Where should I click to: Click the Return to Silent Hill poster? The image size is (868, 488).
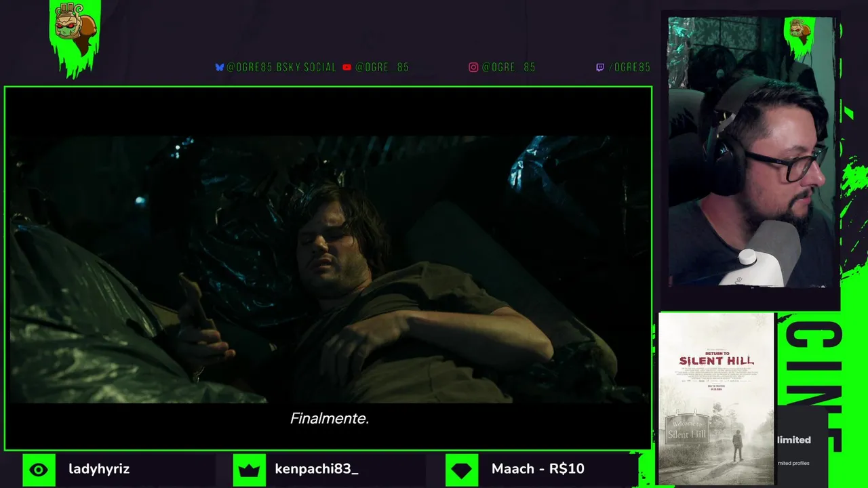click(716, 399)
